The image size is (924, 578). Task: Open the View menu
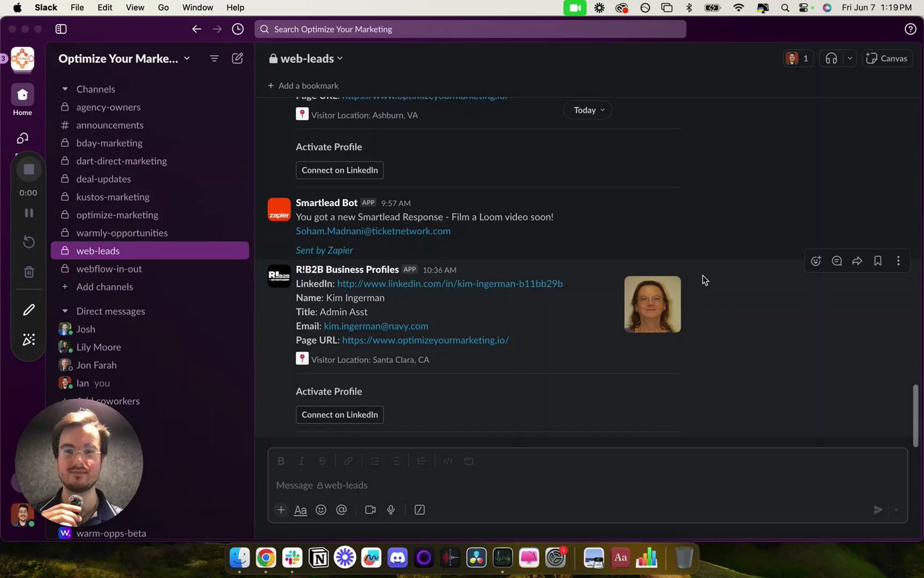click(x=135, y=7)
